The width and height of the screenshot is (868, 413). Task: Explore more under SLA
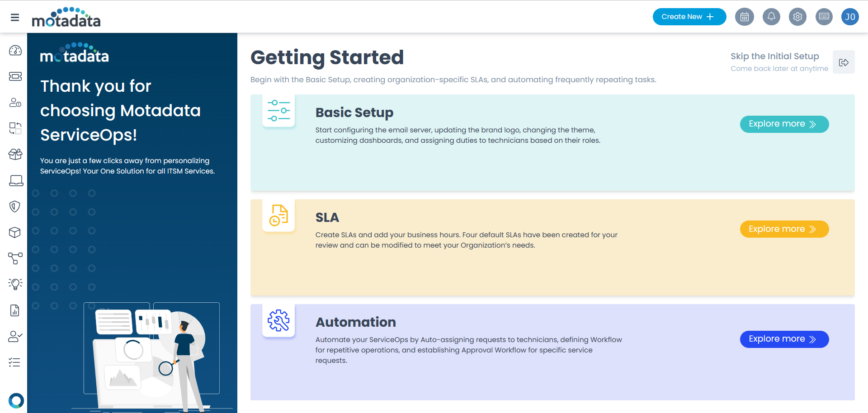pos(784,229)
